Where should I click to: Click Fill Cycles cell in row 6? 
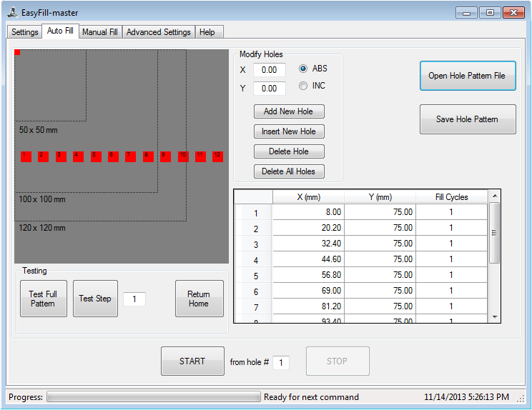(452, 291)
